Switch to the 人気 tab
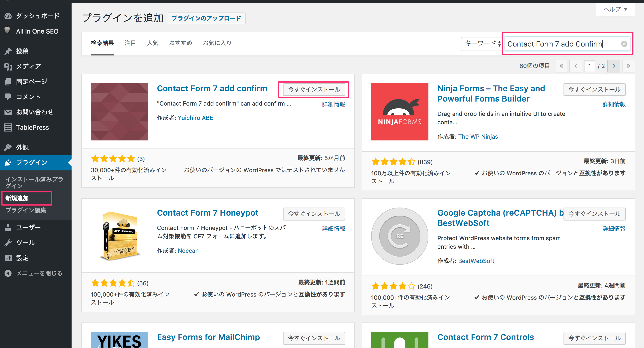This screenshot has height=348, width=644. (x=153, y=43)
